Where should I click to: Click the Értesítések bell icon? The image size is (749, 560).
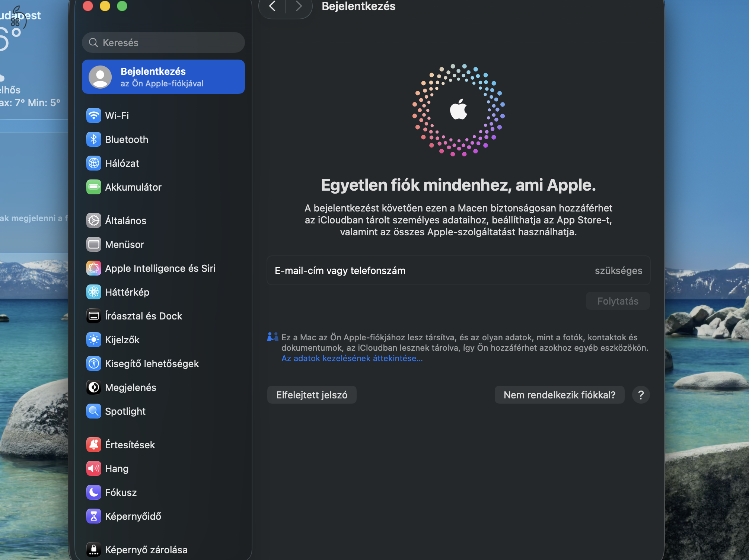click(93, 445)
